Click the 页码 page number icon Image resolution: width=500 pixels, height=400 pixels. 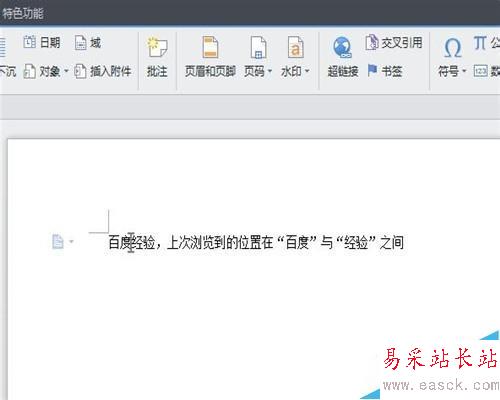tap(258, 48)
